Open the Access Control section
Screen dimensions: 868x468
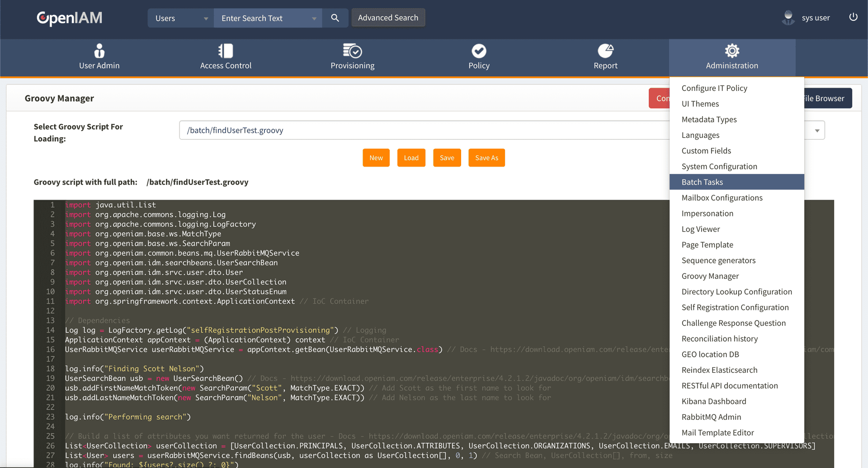tap(226, 57)
